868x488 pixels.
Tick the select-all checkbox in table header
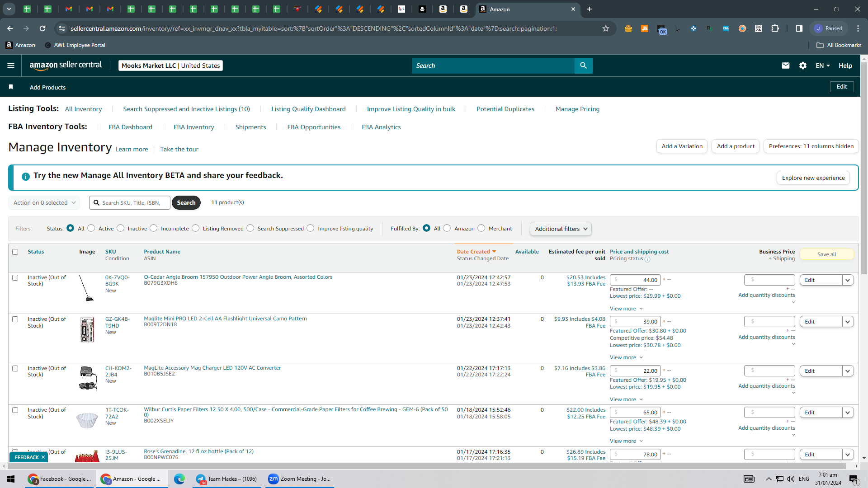15,252
